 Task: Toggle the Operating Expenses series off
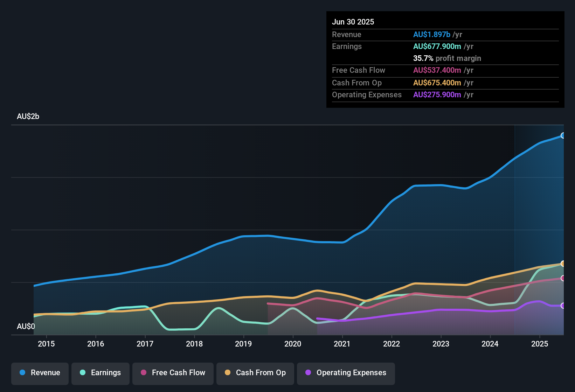(x=346, y=373)
